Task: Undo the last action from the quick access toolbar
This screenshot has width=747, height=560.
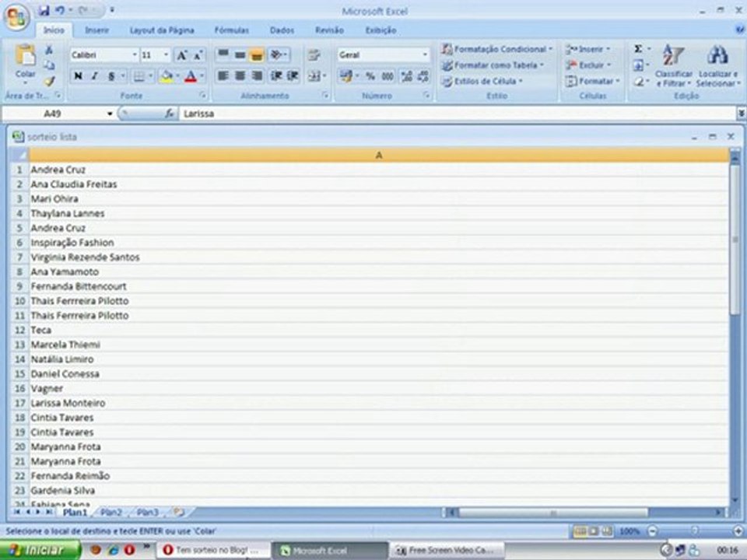Action: point(60,10)
